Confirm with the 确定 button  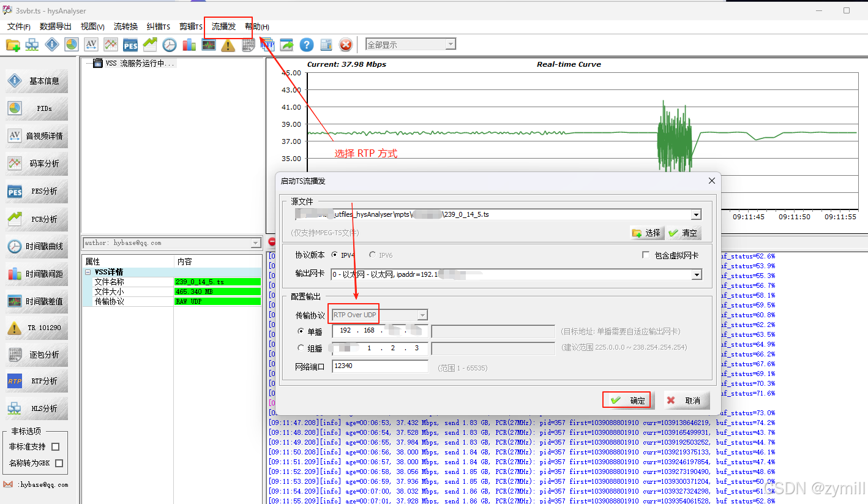click(628, 401)
